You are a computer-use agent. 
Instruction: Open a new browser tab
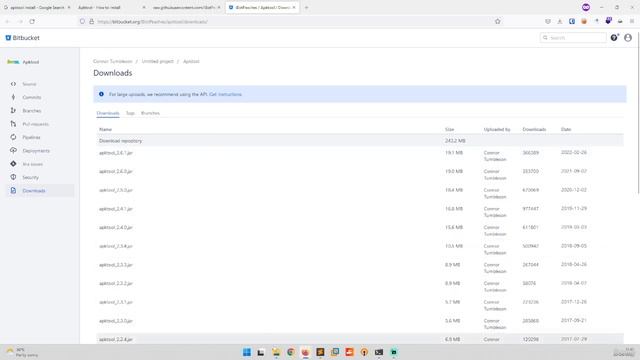tap(307, 7)
